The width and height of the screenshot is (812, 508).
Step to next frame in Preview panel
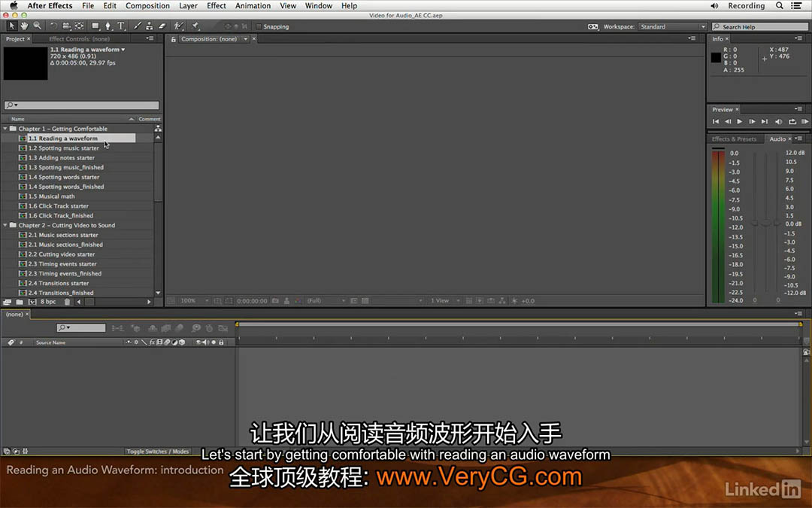point(752,121)
